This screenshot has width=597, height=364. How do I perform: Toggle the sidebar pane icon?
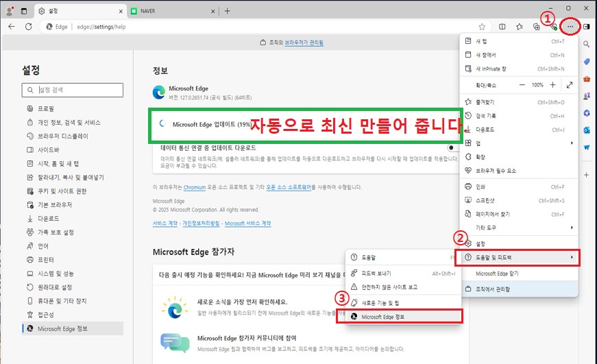coord(587,27)
